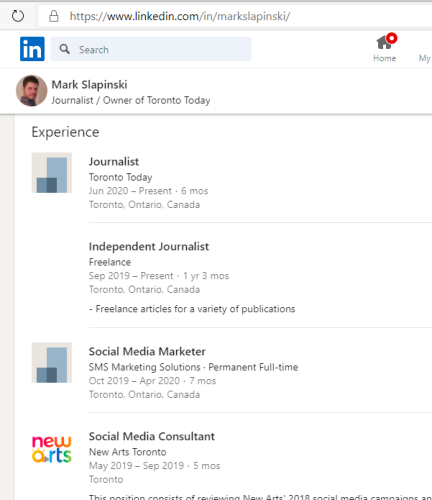
Task: Click the red notification badge on Home
Action: [392, 38]
